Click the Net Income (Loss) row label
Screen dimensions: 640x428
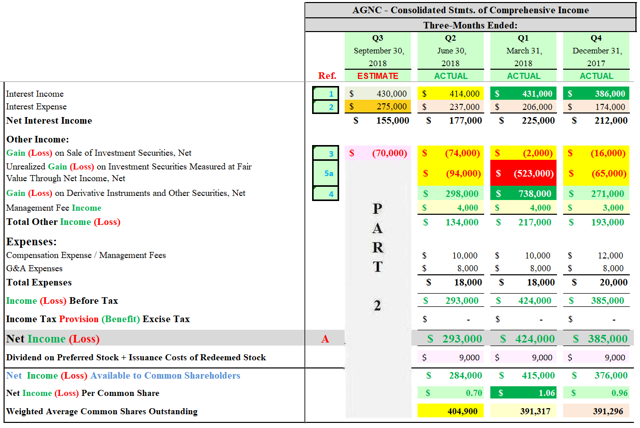point(53,339)
